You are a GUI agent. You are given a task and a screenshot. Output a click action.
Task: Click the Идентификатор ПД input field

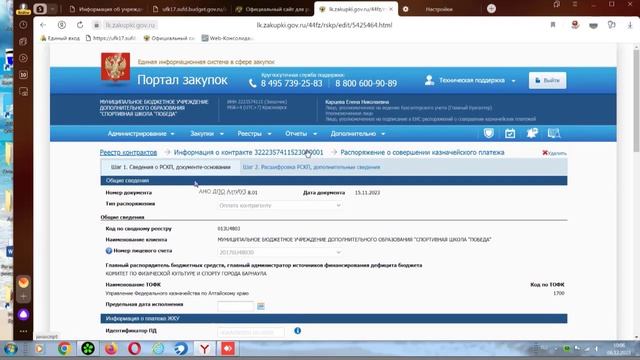(x=251, y=332)
